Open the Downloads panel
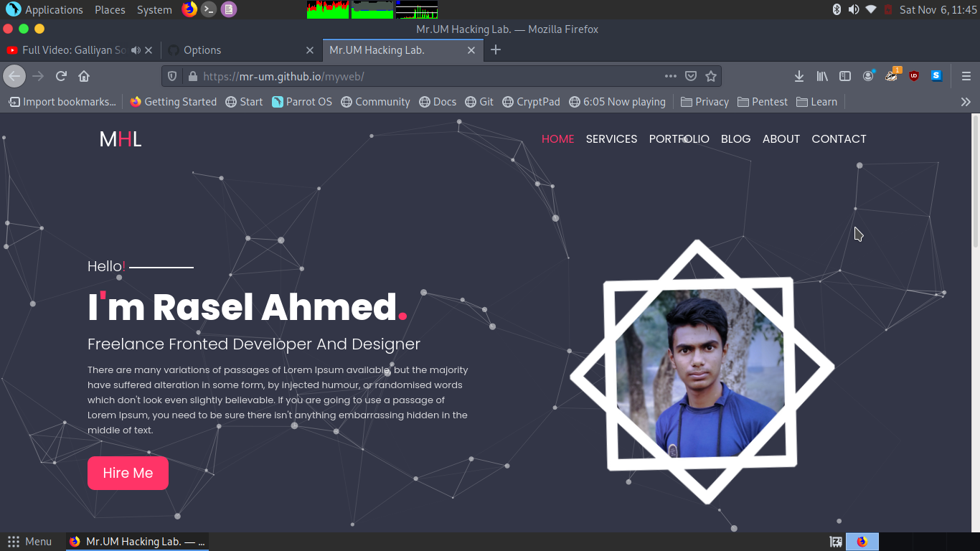 pos(798,76)
